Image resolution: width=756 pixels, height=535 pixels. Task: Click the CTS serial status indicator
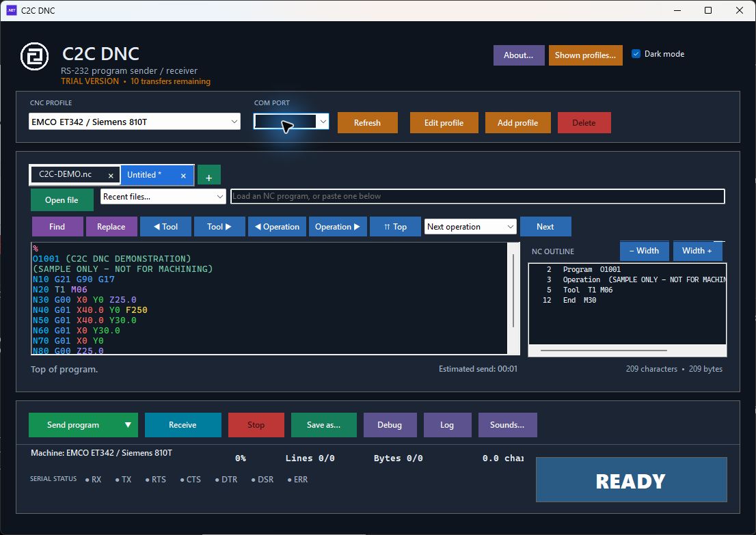[x=191, y=480]
